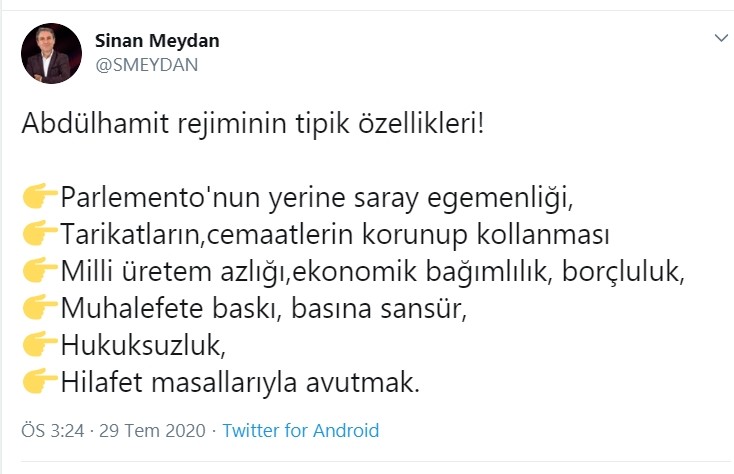
Task: Click the pointing hand emoji before Hilafet
Action: [39, 381]
